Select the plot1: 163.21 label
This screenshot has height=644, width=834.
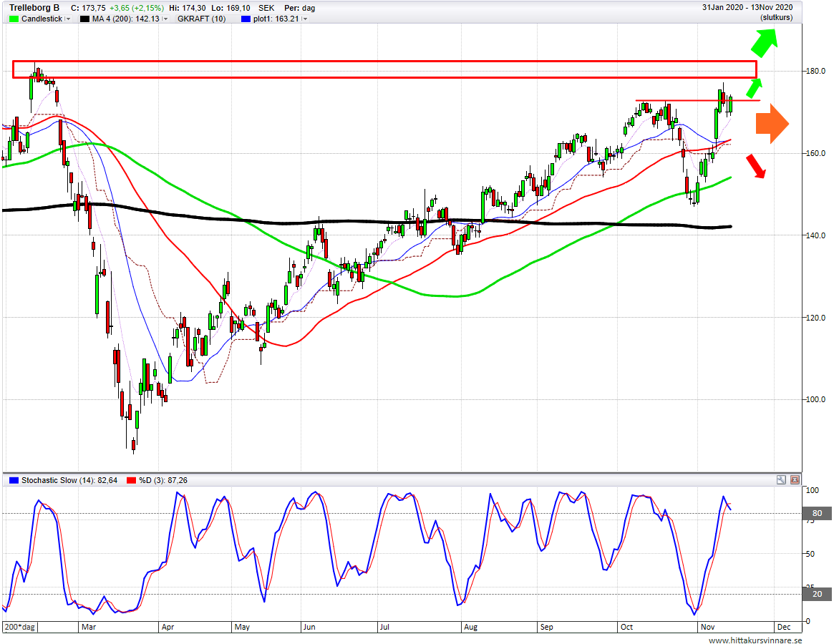coord(276,19)
